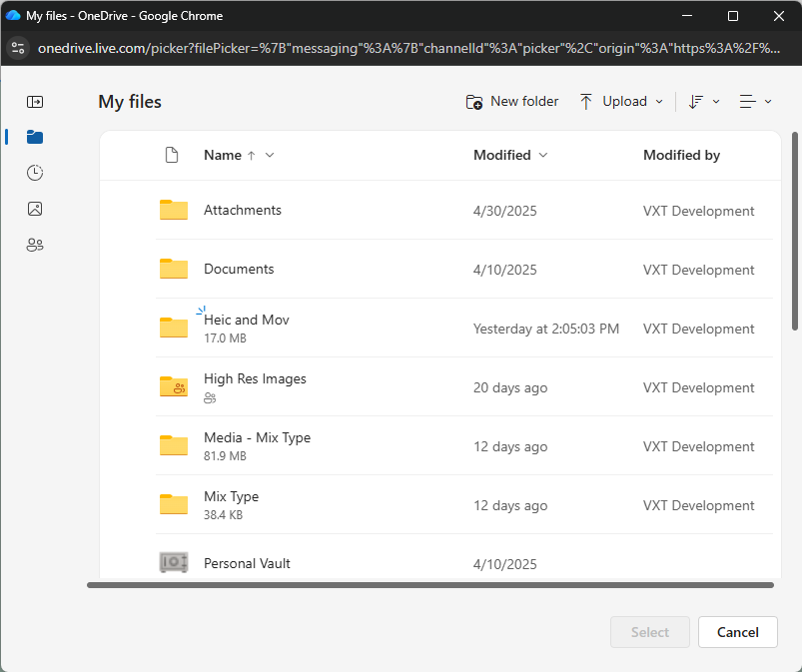Open Photos icon in sidebar
Screen dimensions: 802x672
(35, 209)
